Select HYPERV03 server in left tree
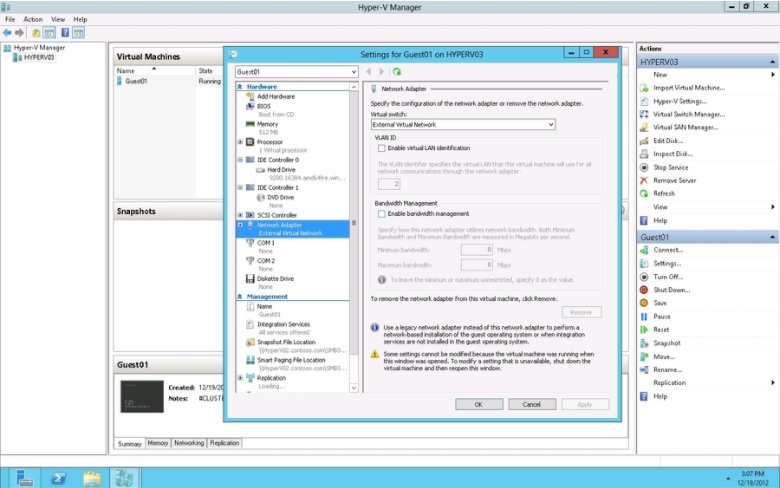This screenshot has height=488, width=780. [39, 58]
